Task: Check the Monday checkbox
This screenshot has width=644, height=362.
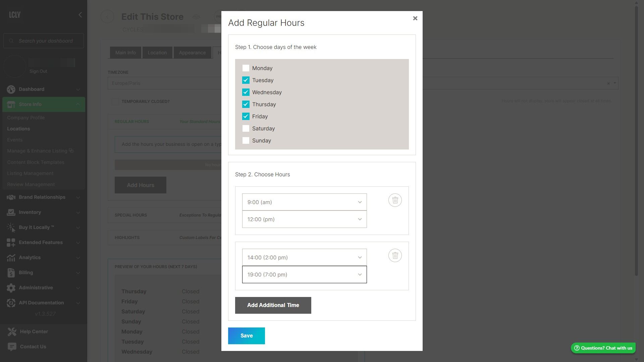Action: (x=246, y=68)
